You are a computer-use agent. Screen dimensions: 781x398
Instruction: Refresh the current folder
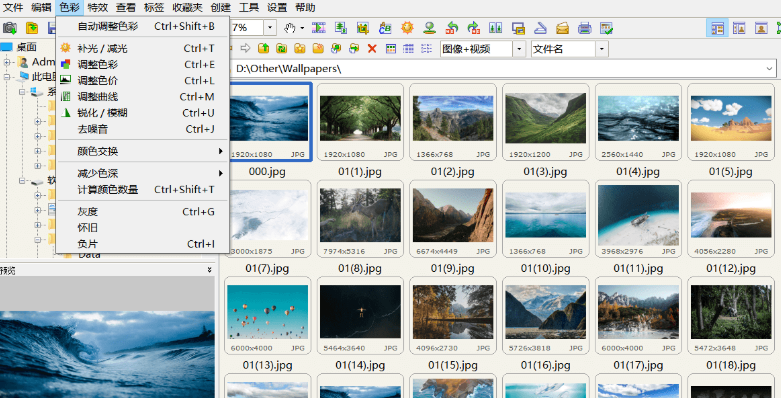[281, 48]
